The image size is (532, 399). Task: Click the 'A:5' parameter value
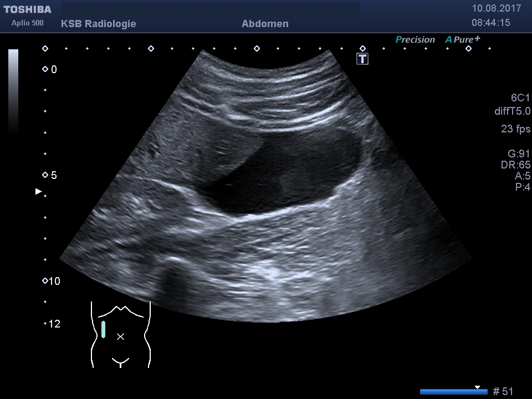pyautogui.click(x=523, y=176)
